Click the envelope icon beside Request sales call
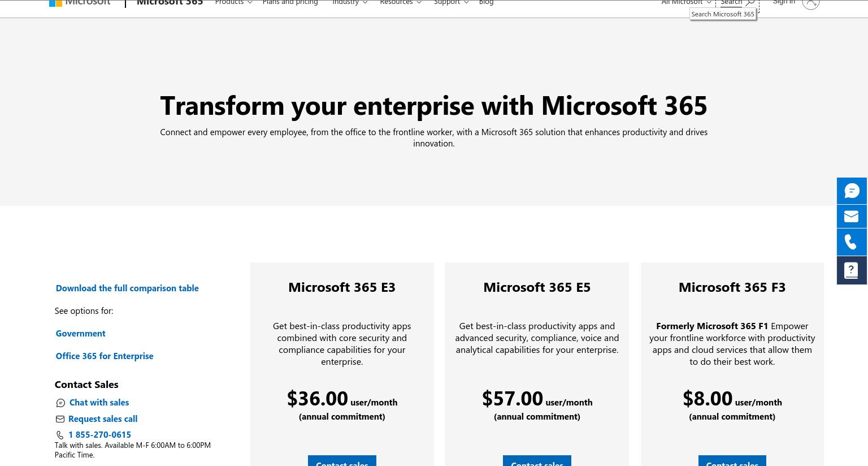This screenshot has width=868, height=466. click(x=60, y=419)
